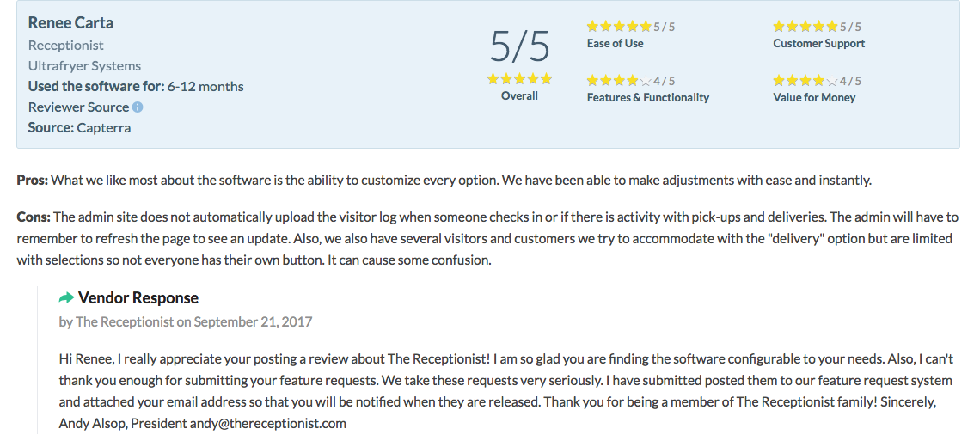This screenshot has width=980, height=447.
Task: Click The Receptionist vendor name in byline
Action: click(x=125, y=322)
